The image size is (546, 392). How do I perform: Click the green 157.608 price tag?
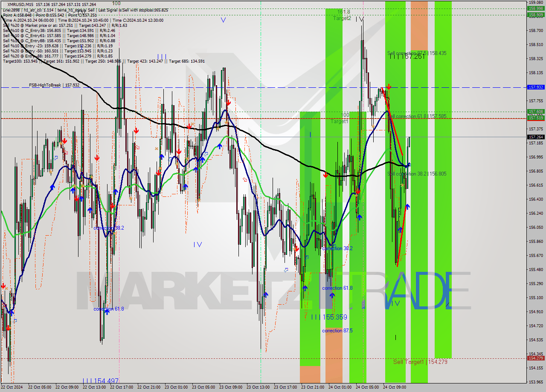pyautogui.click(x=536, y=111)
